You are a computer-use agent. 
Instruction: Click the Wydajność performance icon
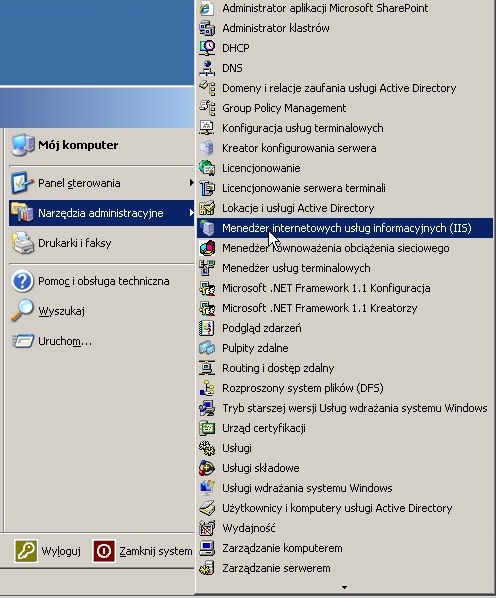click(x=207, y=528)
